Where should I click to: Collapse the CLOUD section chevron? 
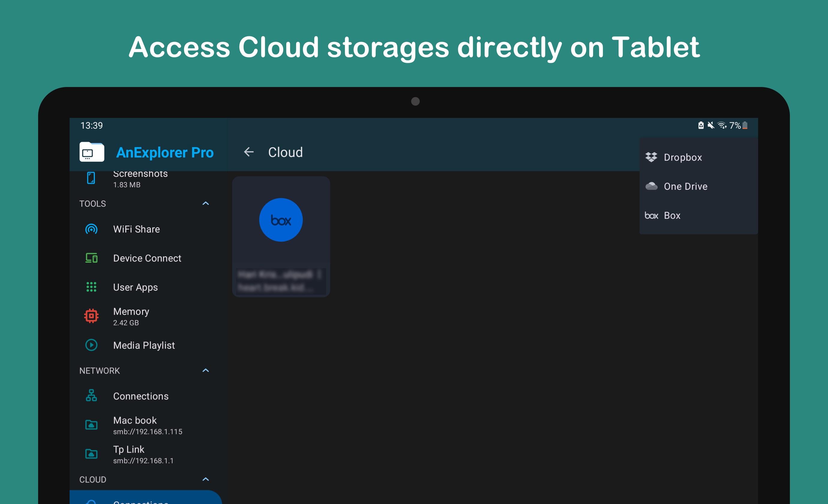point(206,479)
